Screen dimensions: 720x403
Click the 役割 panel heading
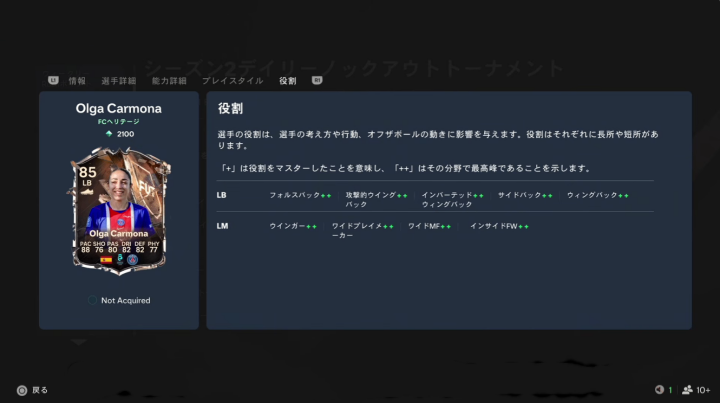230,108
